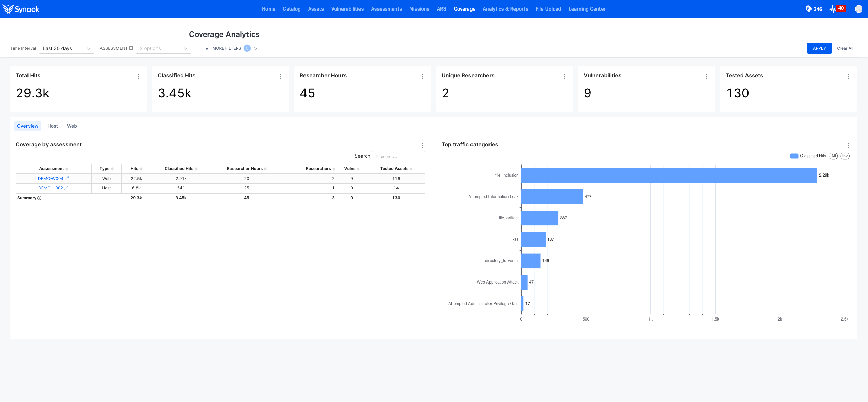Open the Time Interval dropdown

(x=67, y=48)
